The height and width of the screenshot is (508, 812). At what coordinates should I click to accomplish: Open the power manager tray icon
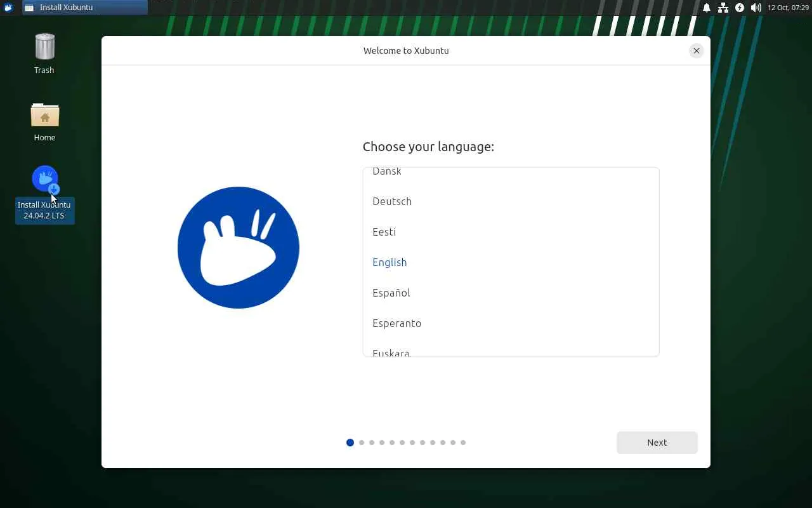(740, 8)
